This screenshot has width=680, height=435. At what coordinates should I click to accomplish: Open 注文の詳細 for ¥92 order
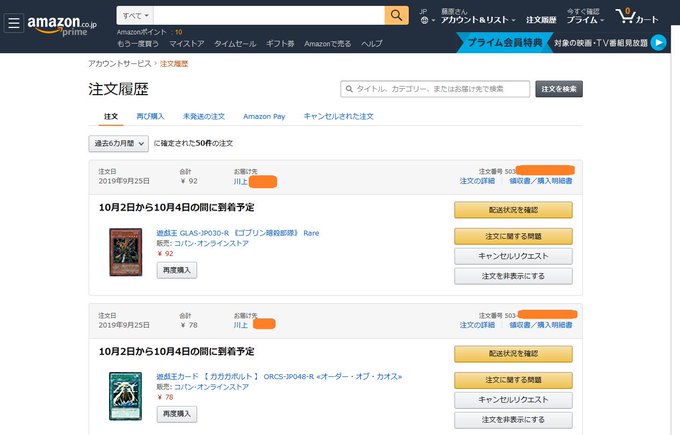[477, 181]
